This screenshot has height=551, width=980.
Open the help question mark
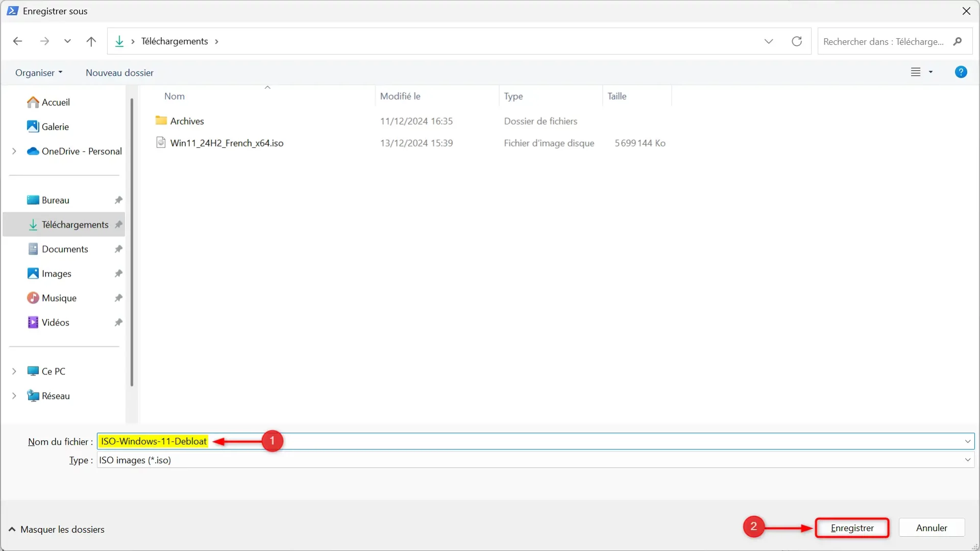(961, 72)
